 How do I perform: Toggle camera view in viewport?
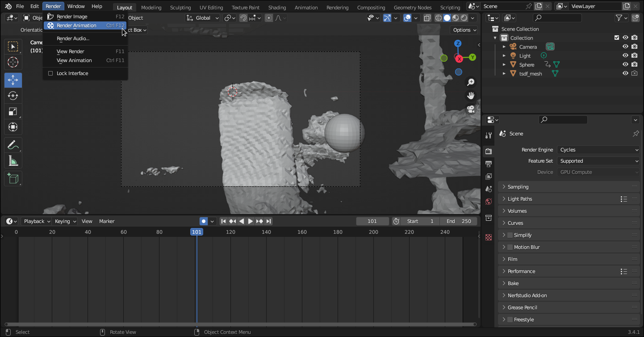(470, 109)
